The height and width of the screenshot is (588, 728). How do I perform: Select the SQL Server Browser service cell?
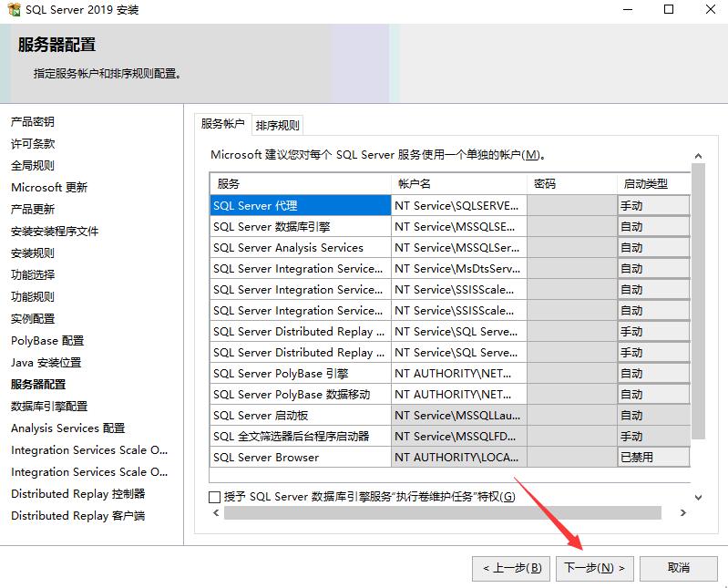pos(301,457)
